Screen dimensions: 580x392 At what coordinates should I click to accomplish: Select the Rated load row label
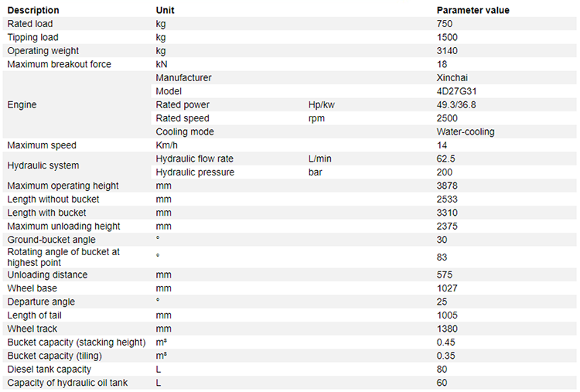tap(30, 24)
